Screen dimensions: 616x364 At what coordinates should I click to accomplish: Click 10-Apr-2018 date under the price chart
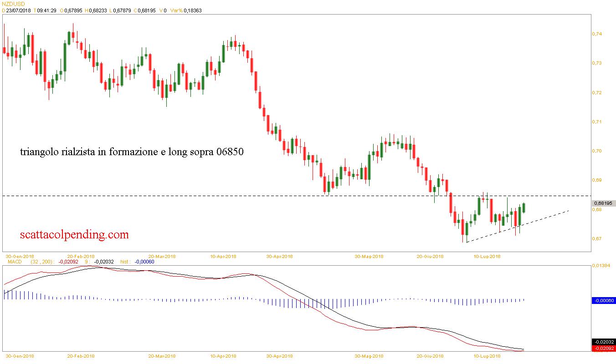coord(223,256)
